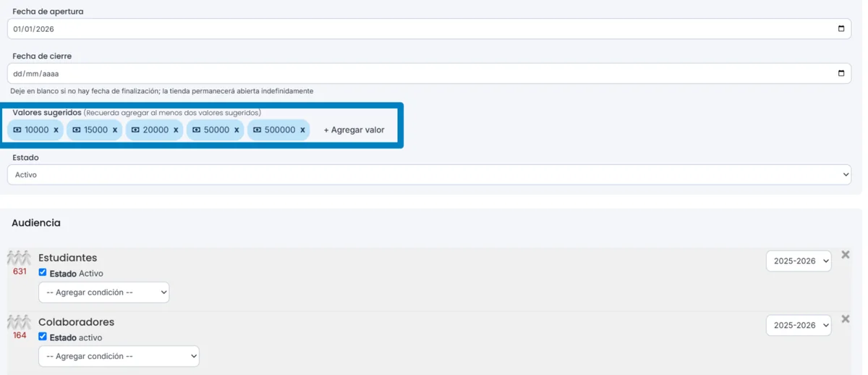Viewport: 868px width, 375px height.
Task: Open calendar picker for Fecha de cierre
Action: click(x=841, y=73)
